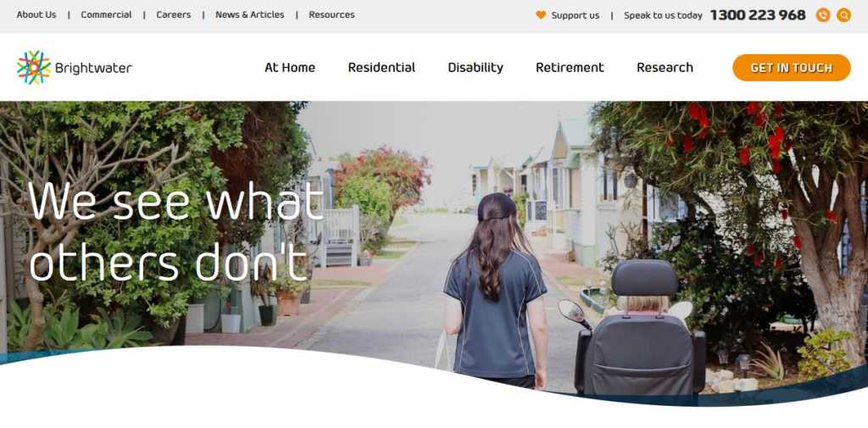868x428 pixels.
Task: Open the About Us page
Action: pos(36,15)
